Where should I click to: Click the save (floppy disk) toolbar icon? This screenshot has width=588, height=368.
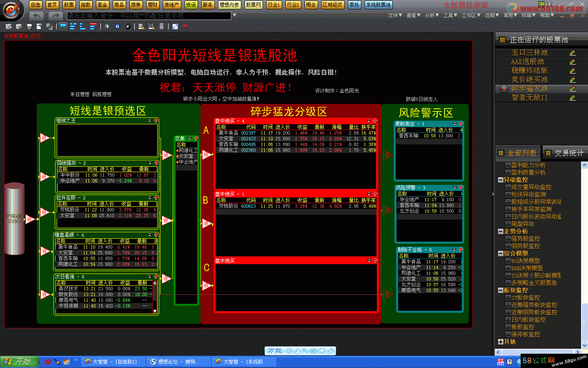(x=29, y=26)
